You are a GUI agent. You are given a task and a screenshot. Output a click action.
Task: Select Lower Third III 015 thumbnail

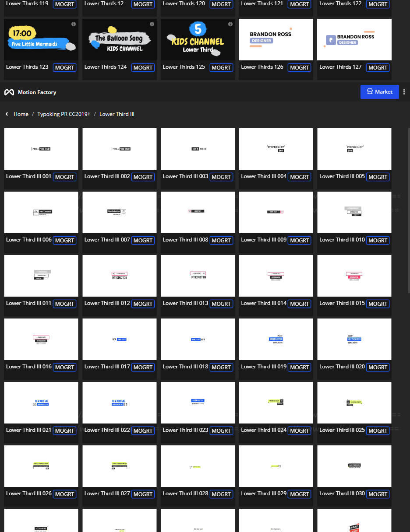pyautogui.click(x=354, y=276)
